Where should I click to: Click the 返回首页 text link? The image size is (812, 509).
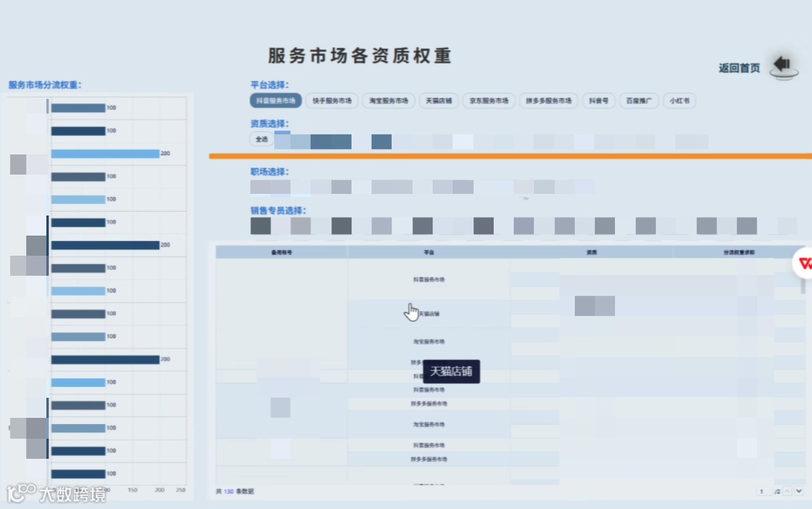739,68
